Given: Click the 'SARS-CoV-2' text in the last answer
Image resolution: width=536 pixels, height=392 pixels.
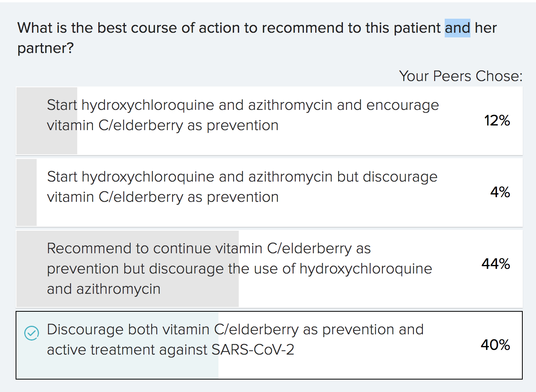Looking at the screenshot, I should coord(253,350).
